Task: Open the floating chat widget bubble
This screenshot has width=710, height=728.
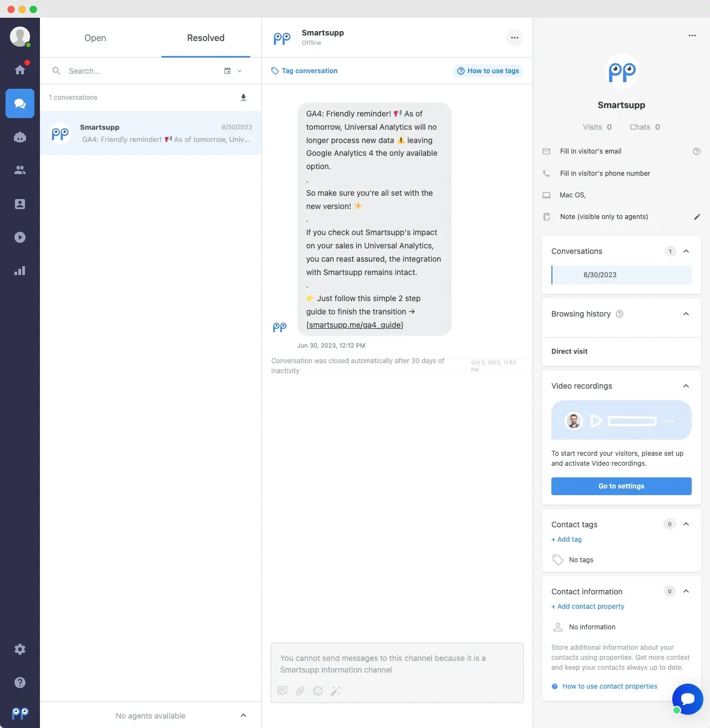Action: click(x=687, y=699)
